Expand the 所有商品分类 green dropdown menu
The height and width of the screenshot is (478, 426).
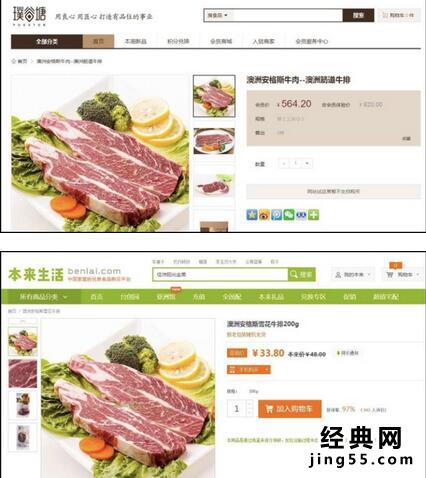click(41, 296)
